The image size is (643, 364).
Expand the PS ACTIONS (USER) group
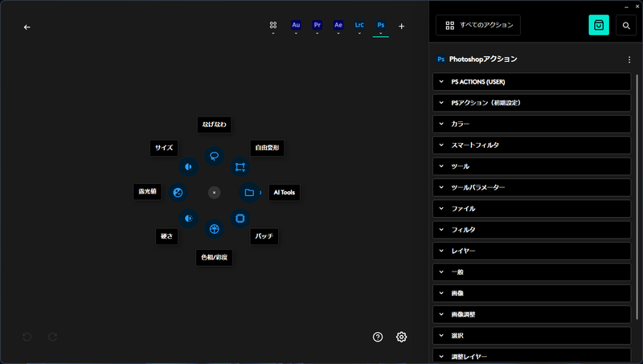click(531, 82)
